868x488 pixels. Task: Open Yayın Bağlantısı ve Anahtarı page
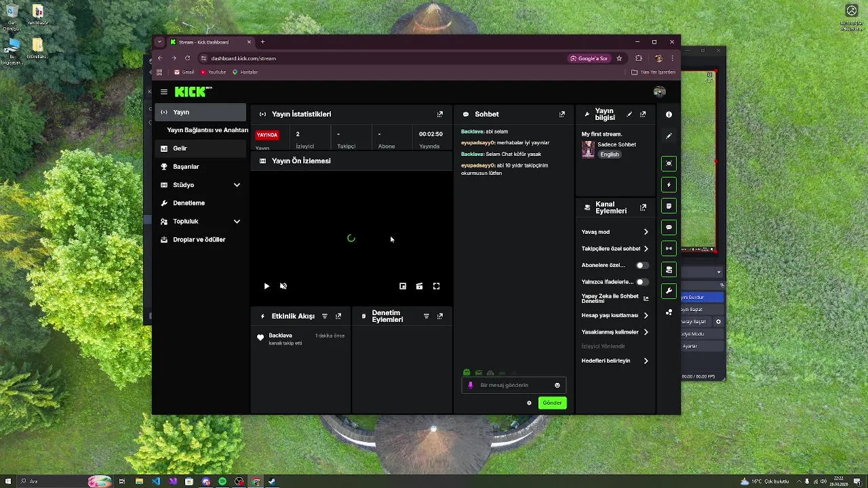208,130
